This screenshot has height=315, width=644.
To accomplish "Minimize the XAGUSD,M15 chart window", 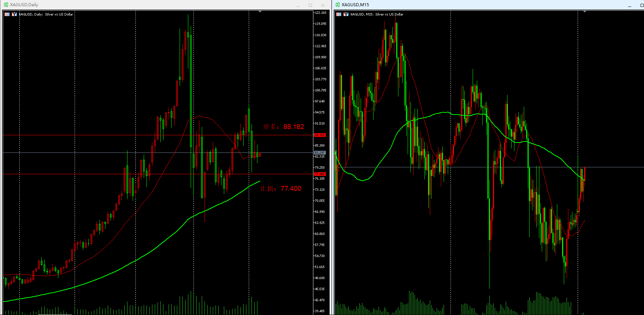I will point(629,6).
